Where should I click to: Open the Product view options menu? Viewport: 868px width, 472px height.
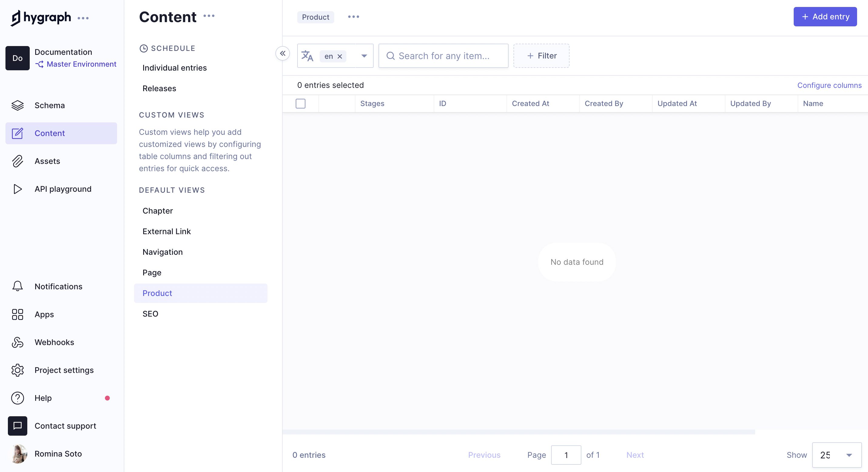coord(353,17)
